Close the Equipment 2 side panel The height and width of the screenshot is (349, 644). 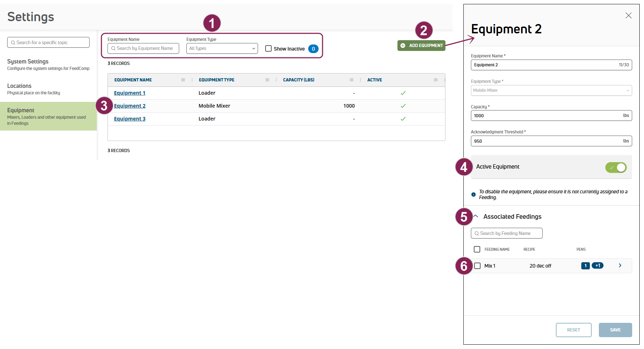tap(628, 15)
